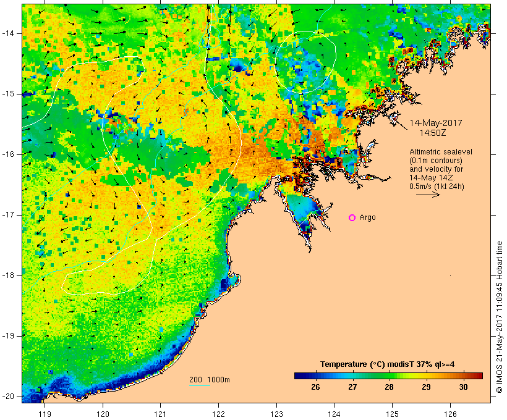This screenshot has width=507, height=420.
Task: Click longitude axis label 121
Action: (160, 414)
